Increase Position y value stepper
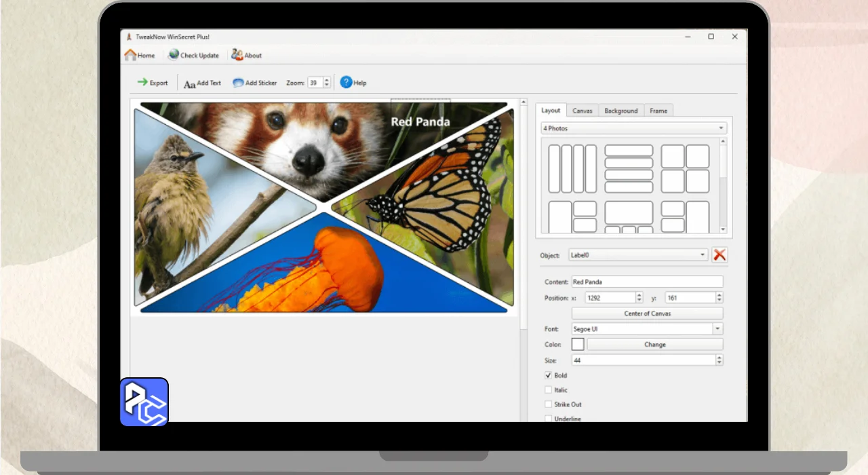The image size is (868, 475). pos(719,294)
